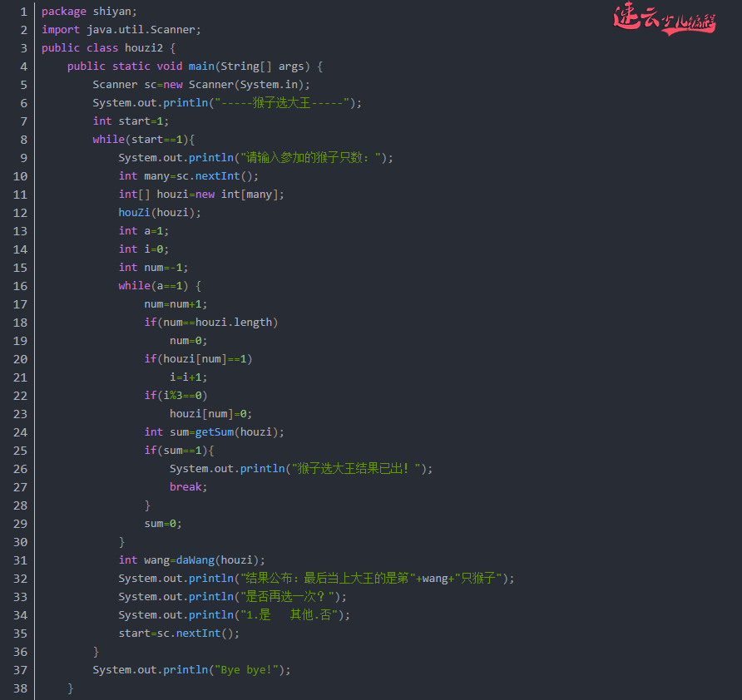This screenshot has width=742, height=700.
Task: Click line number 16 in the gutter
Action: coord(20,286)
